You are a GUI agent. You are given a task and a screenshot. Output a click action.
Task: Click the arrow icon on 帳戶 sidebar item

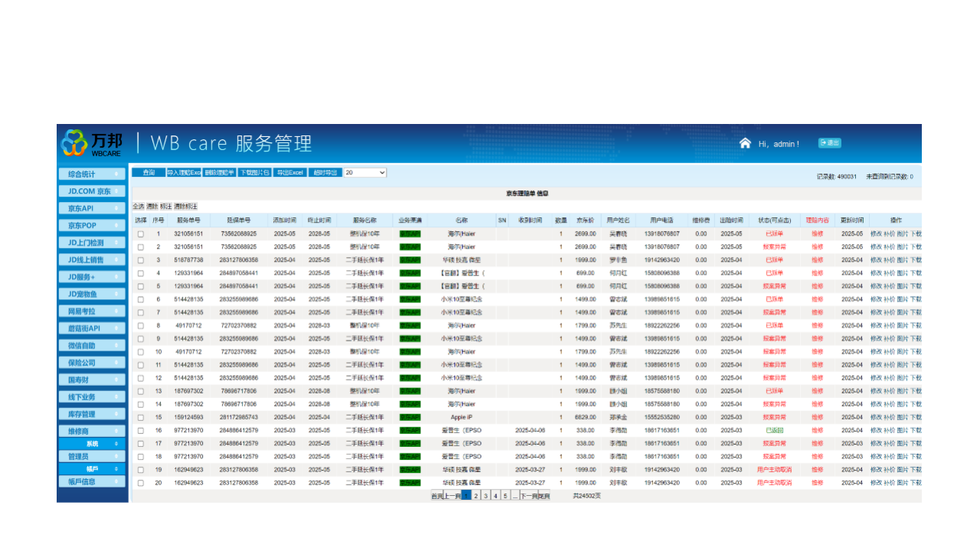[x=116, y=469]
